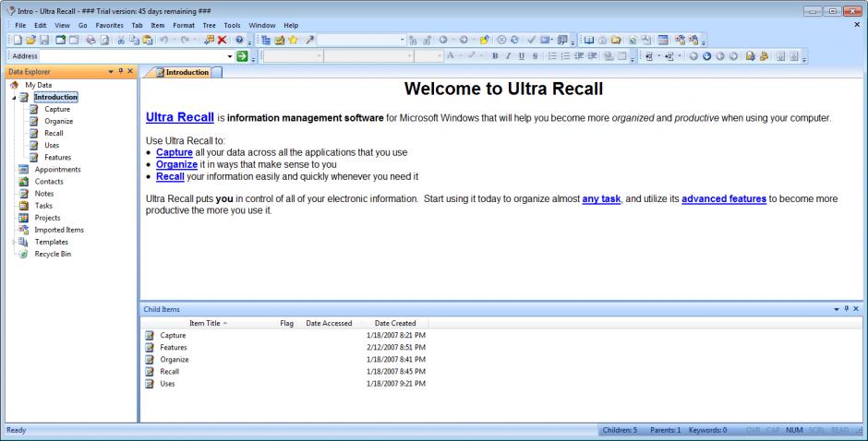The height and width of the screenshot is (441, 868).
Task: Click the Save diskette toolbar icon
Action: (x=44, y=40)
